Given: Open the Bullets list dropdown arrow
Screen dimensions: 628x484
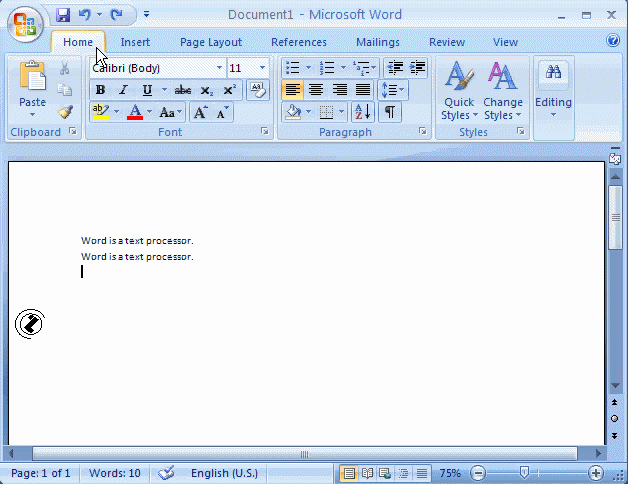Looking at the screenshot, I should 308,68.
